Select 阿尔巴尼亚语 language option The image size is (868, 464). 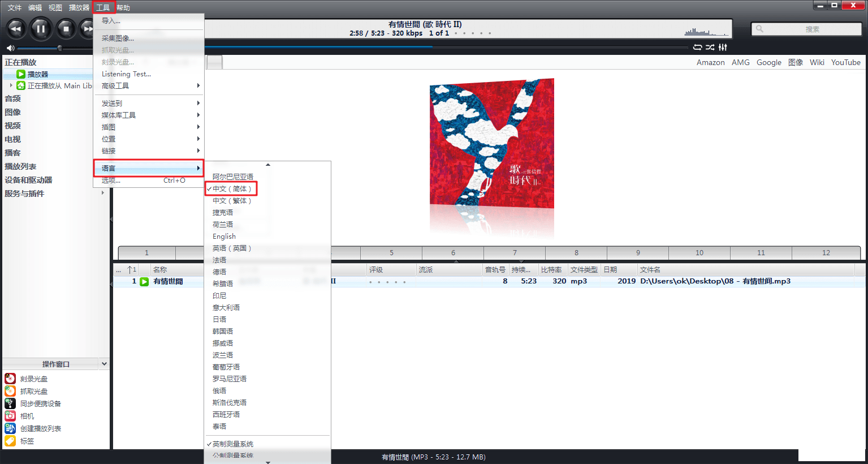point(233,177)
